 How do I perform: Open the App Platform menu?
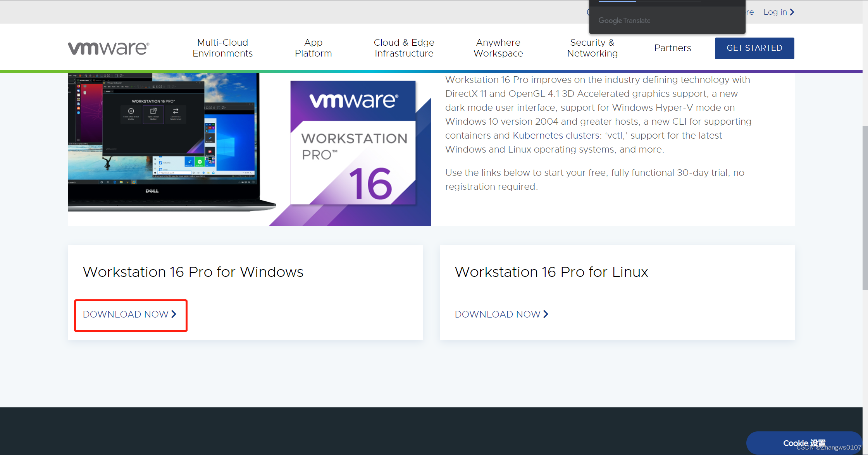(x=313, y=48)
